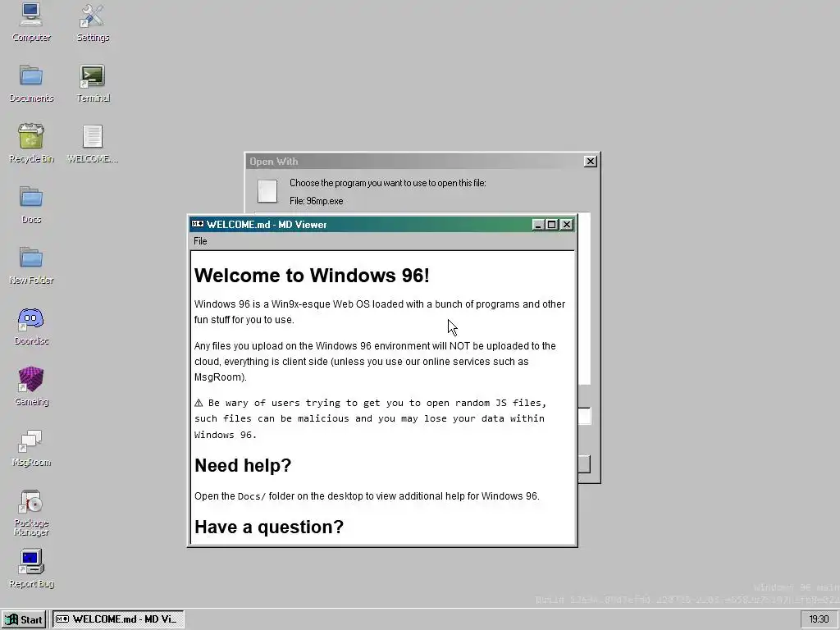Minimize the MD Viewer window

538,225
